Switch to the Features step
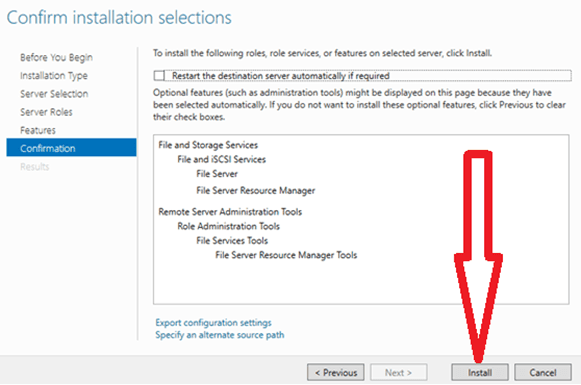The width and height of the screenshot is (581, 385). click(38, 130)
